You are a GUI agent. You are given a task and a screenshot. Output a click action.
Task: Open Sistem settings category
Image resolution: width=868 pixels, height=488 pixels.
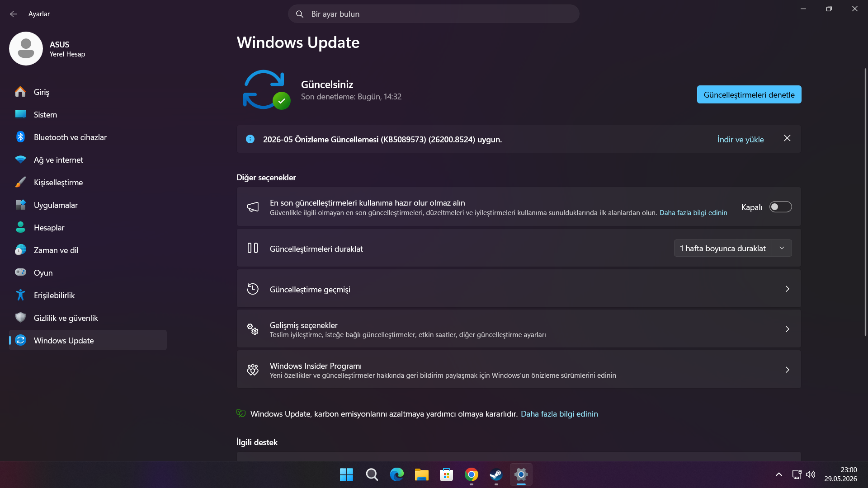tap(88, 114)
